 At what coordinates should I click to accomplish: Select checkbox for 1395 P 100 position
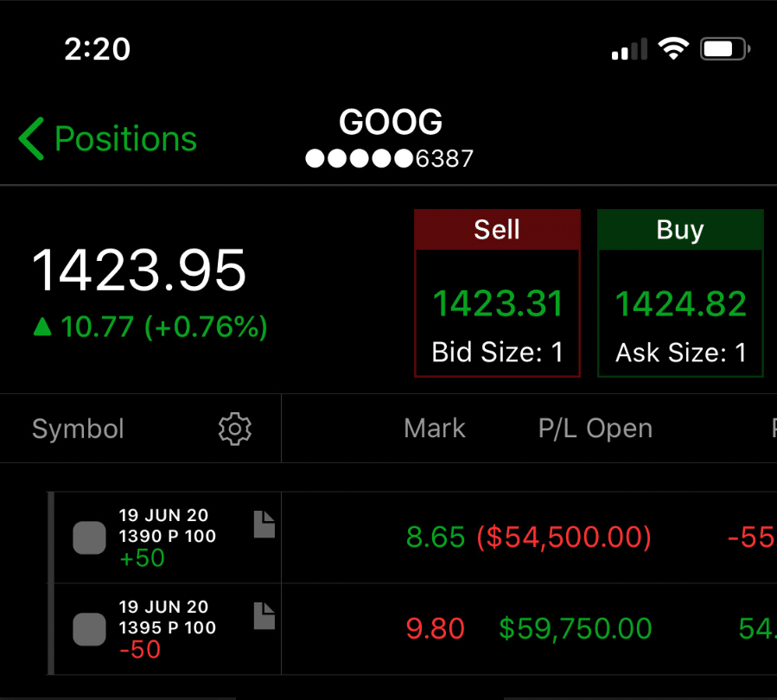[89, 629]
